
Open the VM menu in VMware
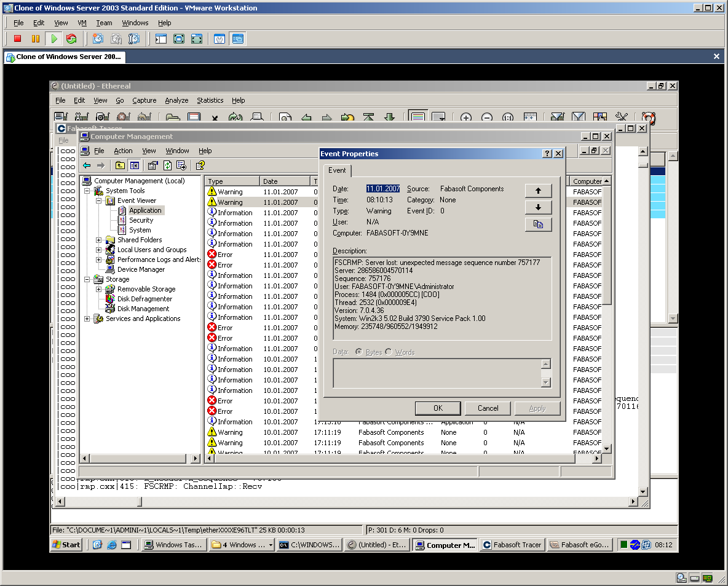tap(82, 23)
